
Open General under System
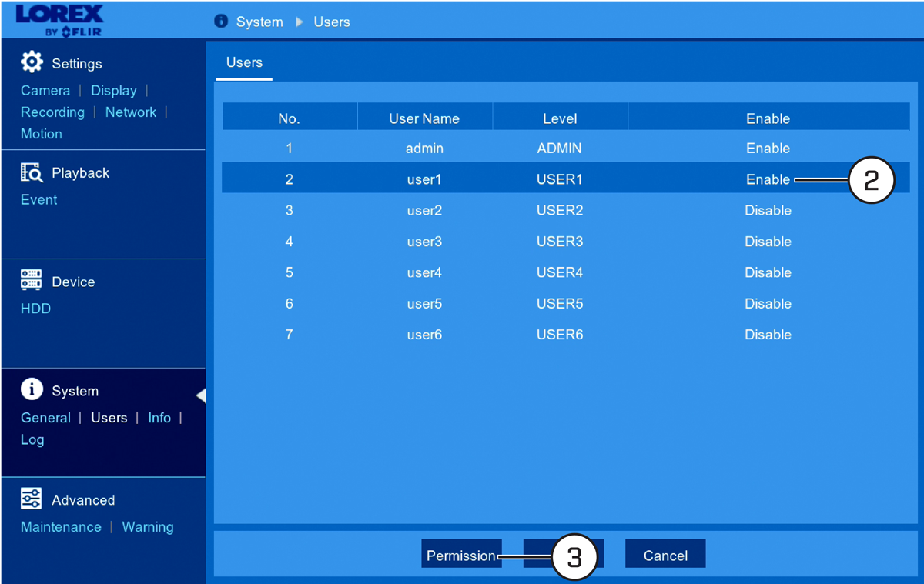(x=45, y=418)
